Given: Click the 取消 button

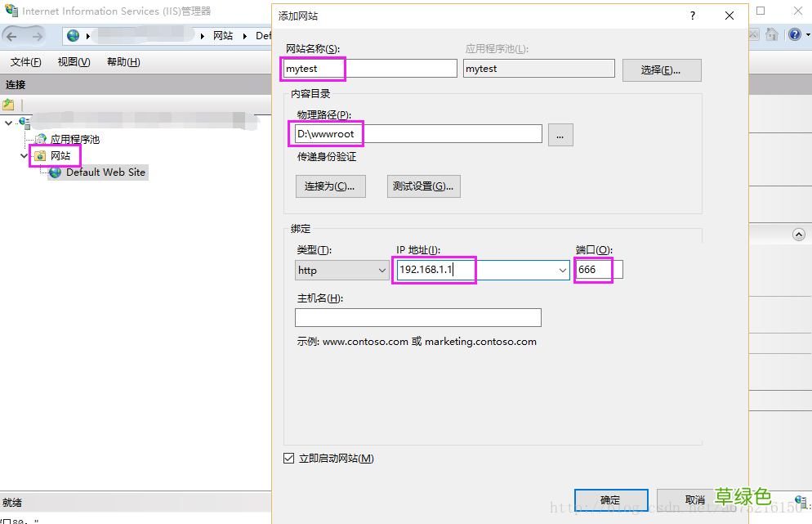Looking at the screenshot, I should (x=694, y=499).
